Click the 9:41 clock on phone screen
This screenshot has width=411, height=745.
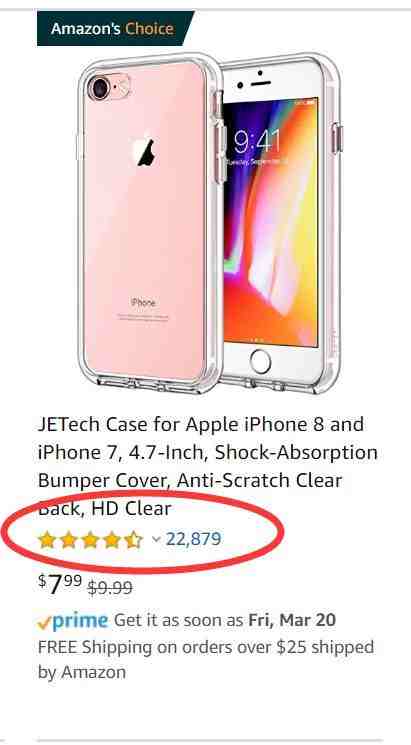(x=258, y=141)
